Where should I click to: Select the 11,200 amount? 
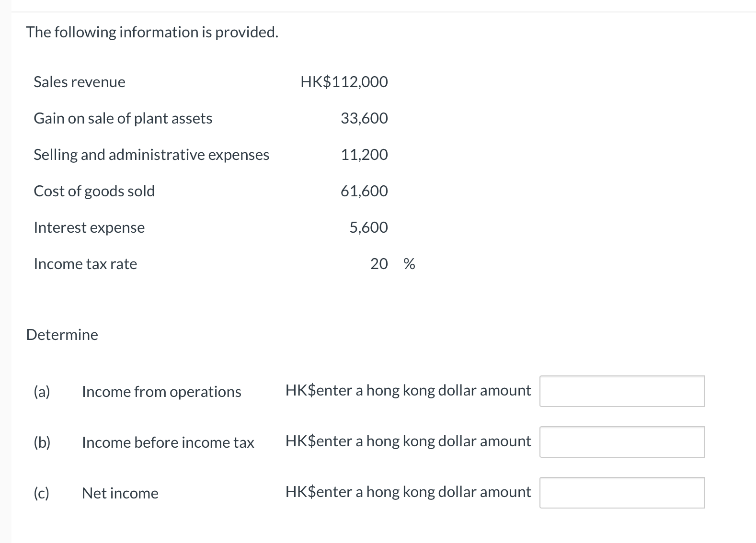[x=364, y=155]
